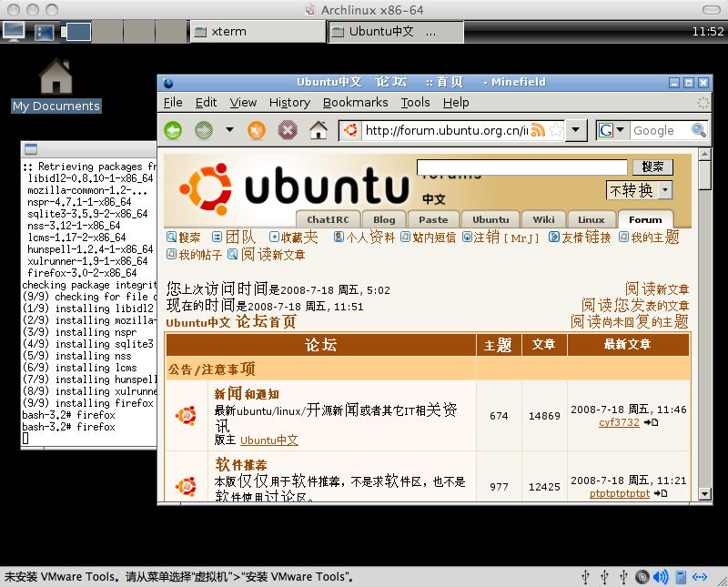Switch to the Paste tab
Image resolution: width=728 pixels, height=587 pixels.
pyautogui.click(x=433, y=219)
